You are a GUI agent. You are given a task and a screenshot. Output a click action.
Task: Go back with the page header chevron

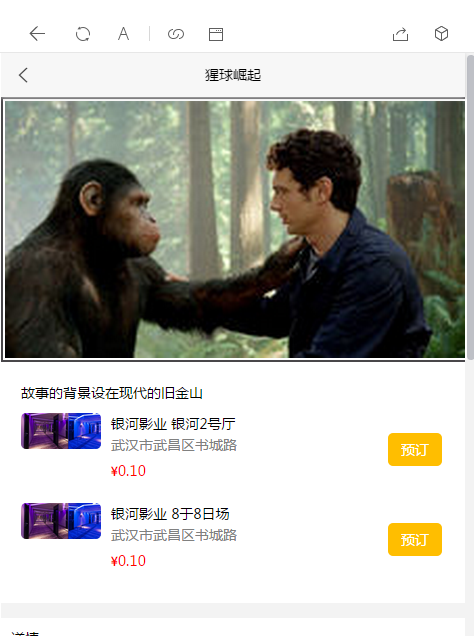pos(23,75)
